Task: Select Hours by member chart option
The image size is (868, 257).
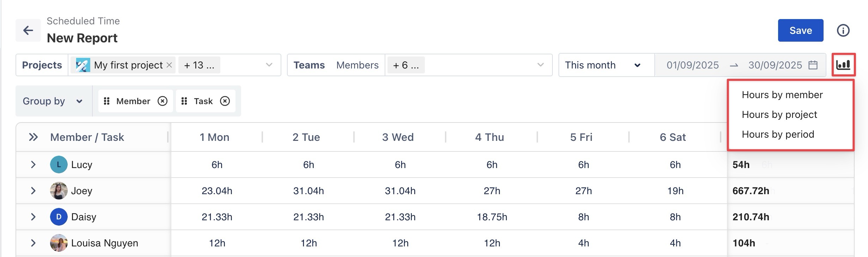Action: point(782,95)
